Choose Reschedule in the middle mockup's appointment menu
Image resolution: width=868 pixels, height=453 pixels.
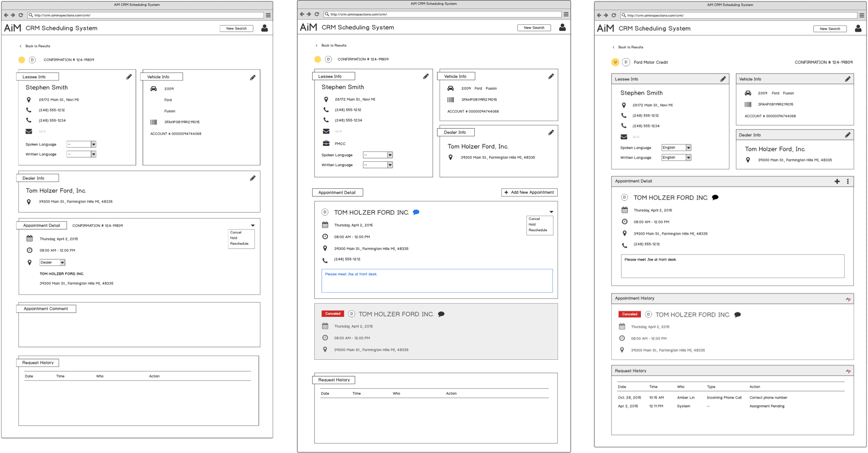point(538,230)
